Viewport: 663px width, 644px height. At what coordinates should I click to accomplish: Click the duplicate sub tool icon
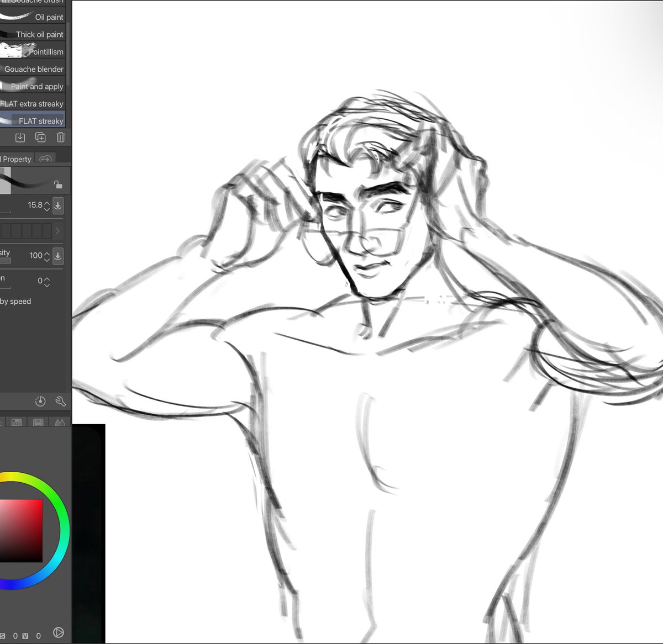(x=40, y=138)
